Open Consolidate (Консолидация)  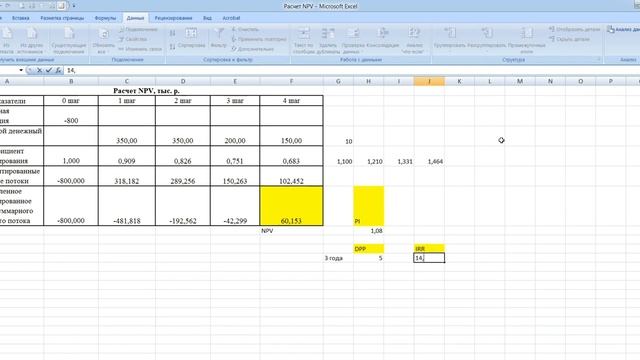coord(382,38)
